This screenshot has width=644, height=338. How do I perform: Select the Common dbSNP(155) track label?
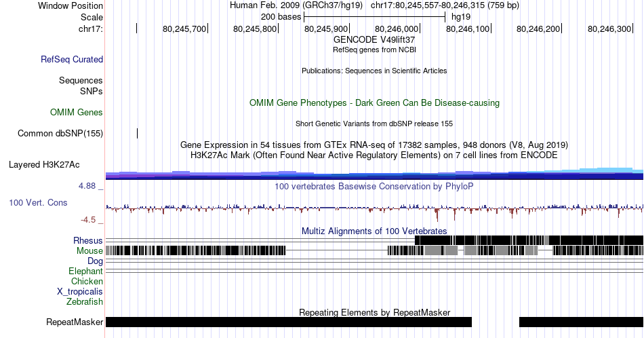[x=60, y=133]
